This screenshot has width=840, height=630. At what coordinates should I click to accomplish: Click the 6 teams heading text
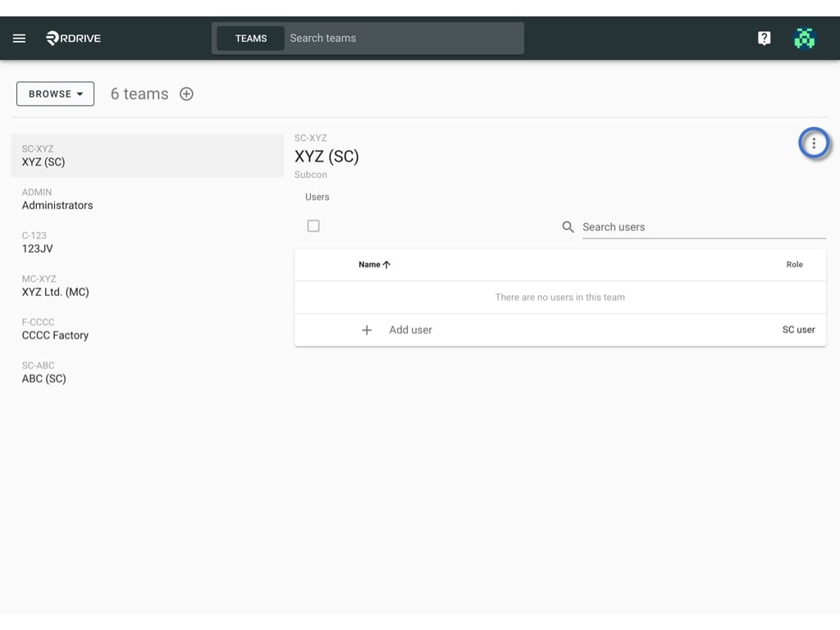[x=139, y=94]
